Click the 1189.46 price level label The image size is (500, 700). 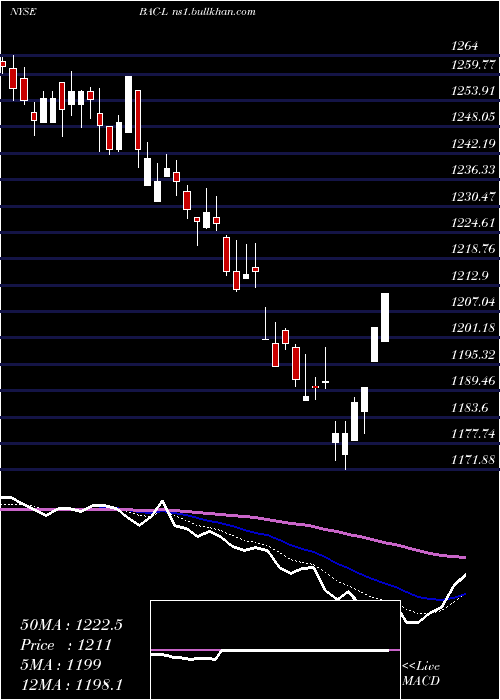pyautogui.click(x=473, y=381)
